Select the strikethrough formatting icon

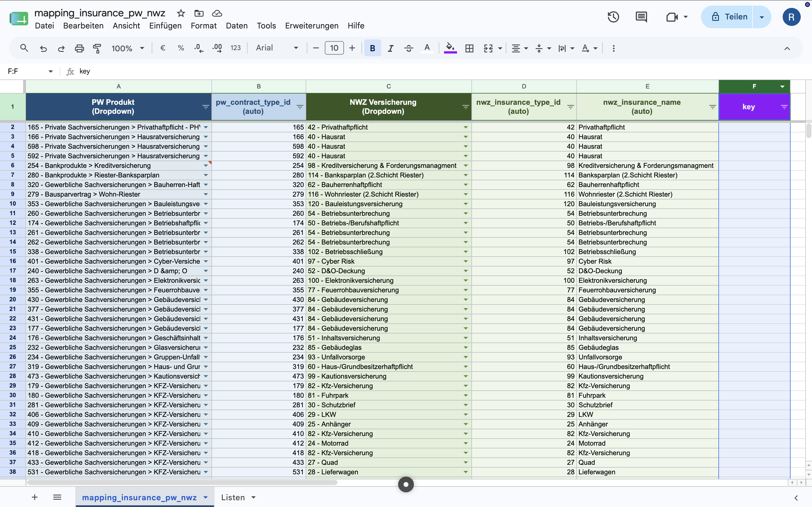point(409,48)
